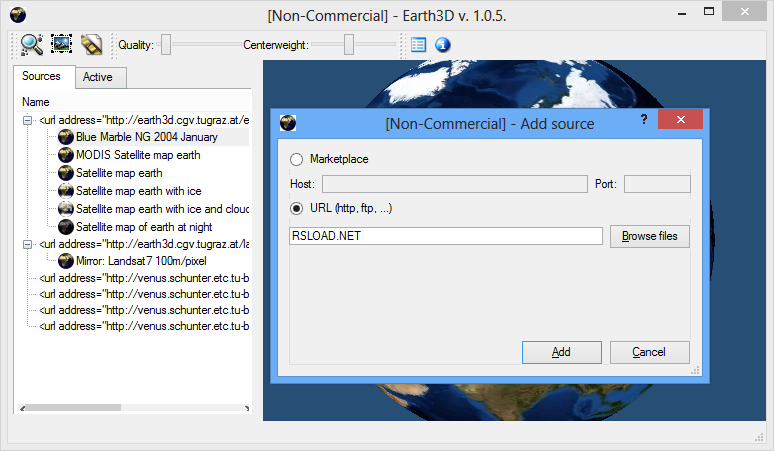Image resolution: width=774 pixels, height=451 pixels.
Task: Click the scroll right arrow of sources list
Action: (247, 408)
